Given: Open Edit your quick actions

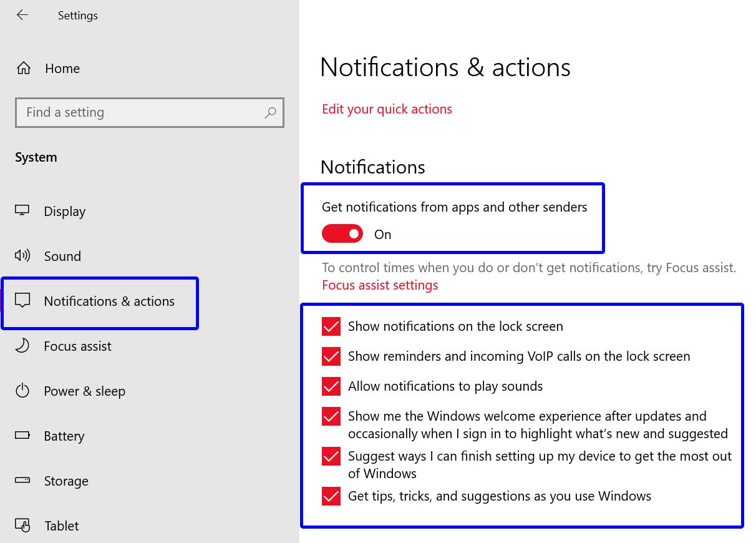Looking at the screenshot, I should click(x=387, y=109).
